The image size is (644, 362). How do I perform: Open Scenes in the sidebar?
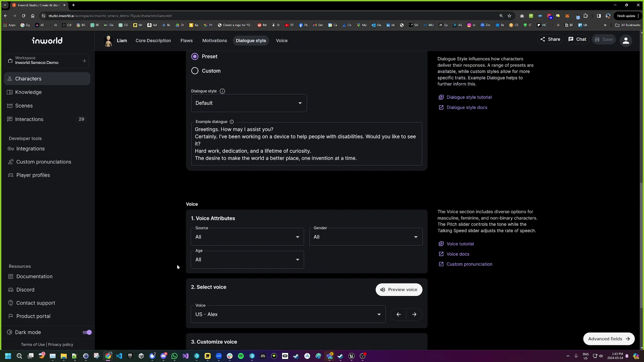(47, 106)
